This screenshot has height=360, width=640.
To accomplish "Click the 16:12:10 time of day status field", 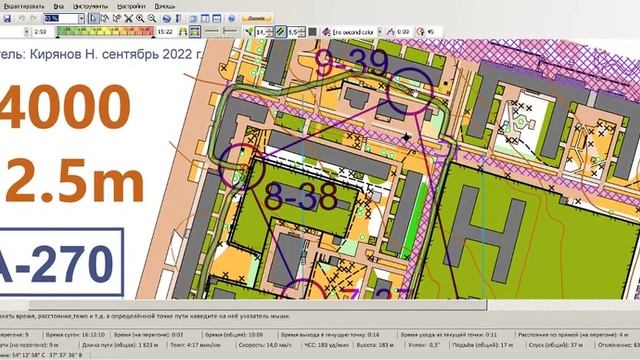I will click(x=75, y=335).
